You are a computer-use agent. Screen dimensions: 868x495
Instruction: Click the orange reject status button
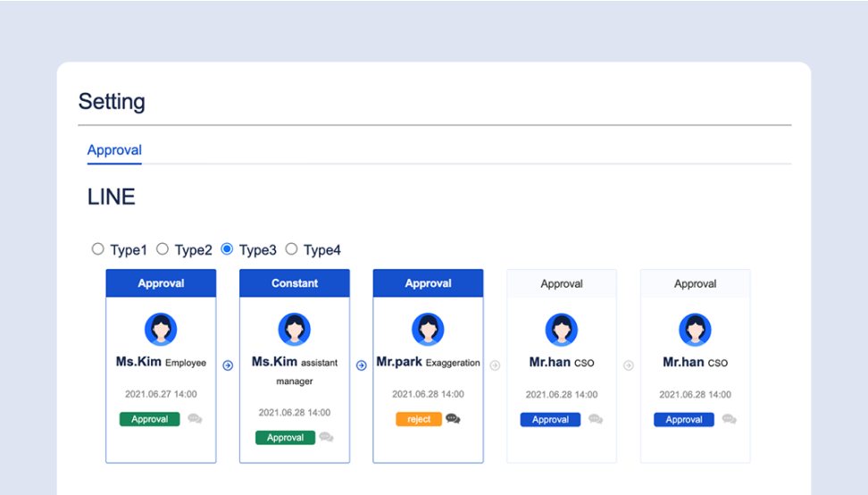click(x=419, y=419)
